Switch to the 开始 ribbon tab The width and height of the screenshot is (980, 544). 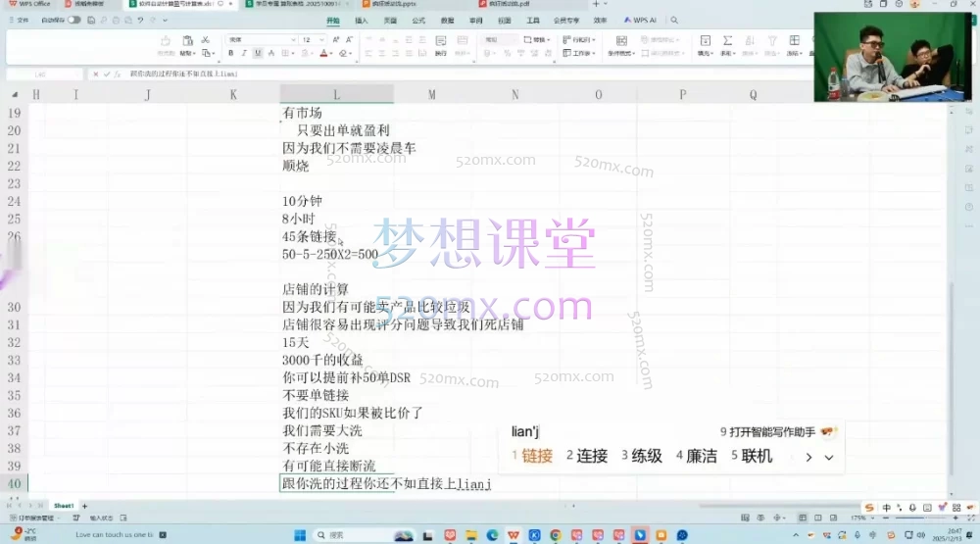(333, 21)
